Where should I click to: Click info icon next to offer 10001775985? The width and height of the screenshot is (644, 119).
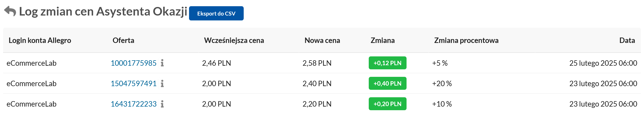[162, 63]
